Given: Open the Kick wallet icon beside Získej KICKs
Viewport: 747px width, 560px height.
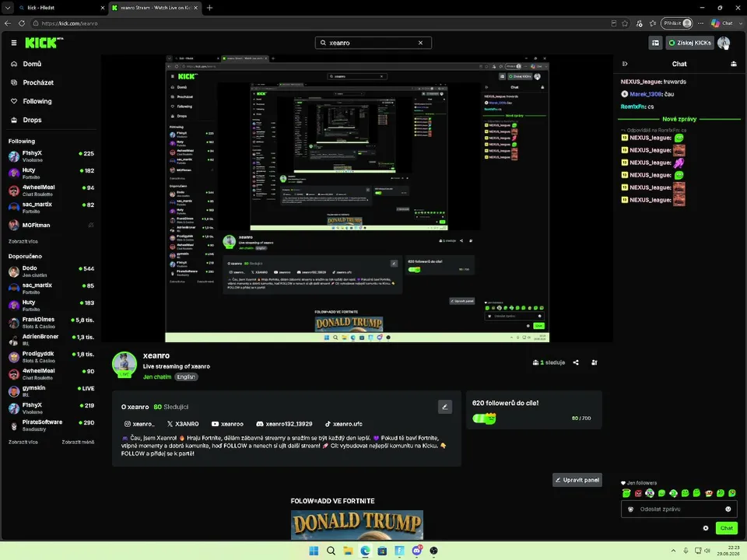Looking at the screenshot, I should pos(655,43).
